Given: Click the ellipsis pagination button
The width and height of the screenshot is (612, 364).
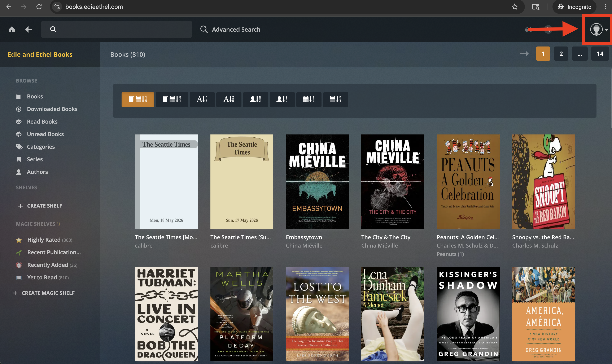Looking at the screenshot, I should (579, 54).
